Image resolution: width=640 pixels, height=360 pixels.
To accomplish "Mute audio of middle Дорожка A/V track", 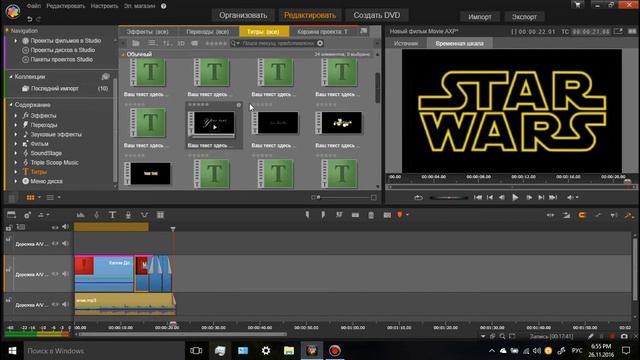I will (65, 274).
